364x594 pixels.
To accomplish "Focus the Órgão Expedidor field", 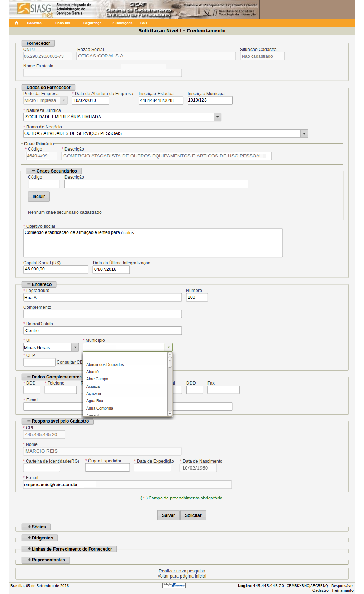I will click(x=107, y=467).
